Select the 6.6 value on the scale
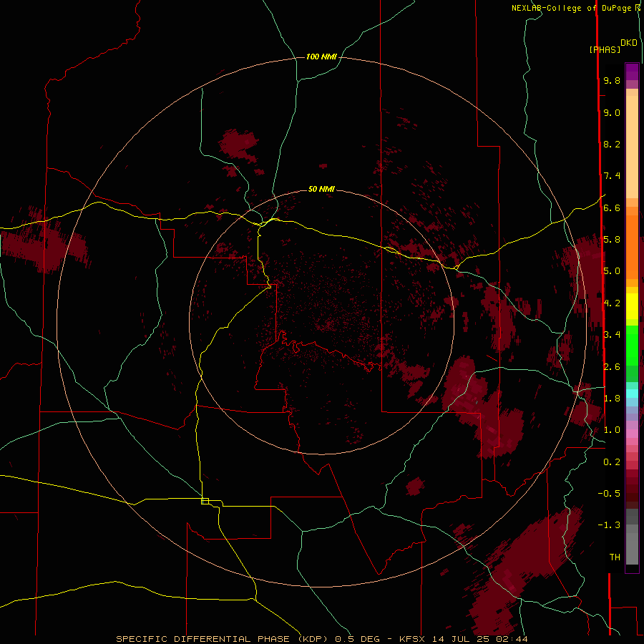The image size is (644, 644). (612, 208)
